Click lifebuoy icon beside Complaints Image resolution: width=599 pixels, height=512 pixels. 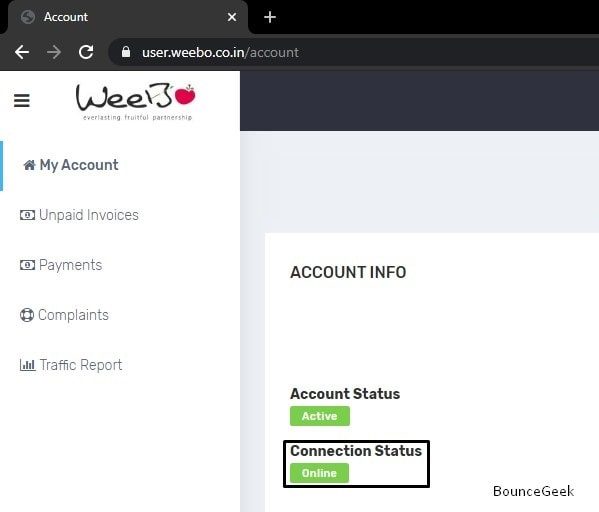click(27, 315)
